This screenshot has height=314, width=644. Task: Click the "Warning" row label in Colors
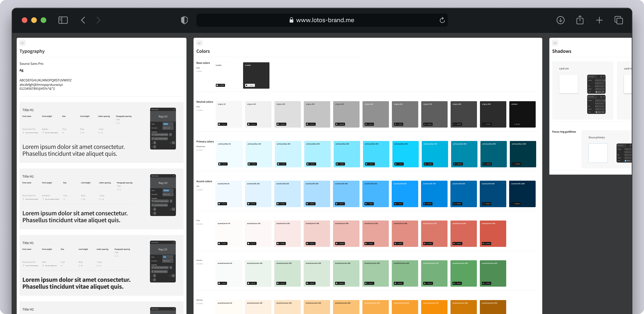tap(199, 300)
